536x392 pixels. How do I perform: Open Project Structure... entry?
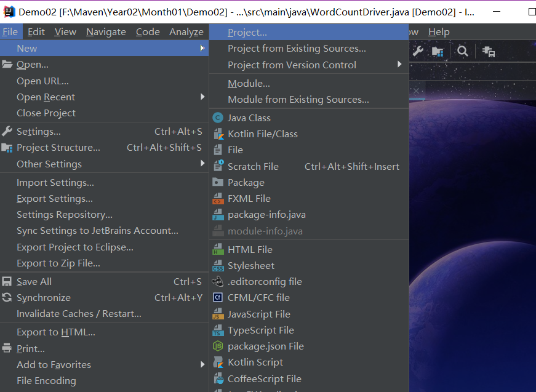point(104,148)
